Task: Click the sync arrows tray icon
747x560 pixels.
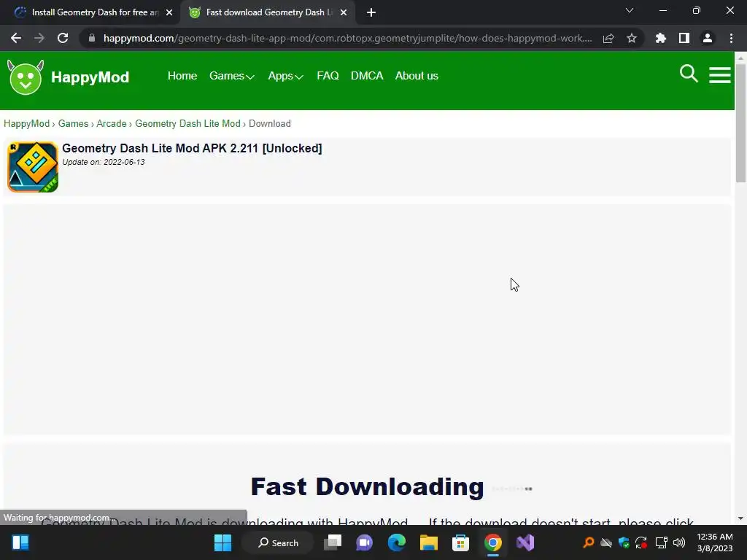Action: 641,542
